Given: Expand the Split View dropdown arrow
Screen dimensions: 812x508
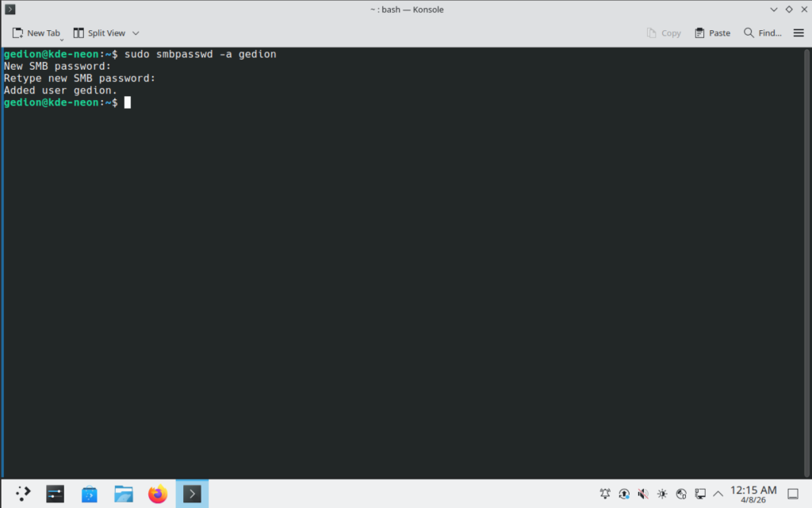Looking at the screenshot, I should (135, 33).
